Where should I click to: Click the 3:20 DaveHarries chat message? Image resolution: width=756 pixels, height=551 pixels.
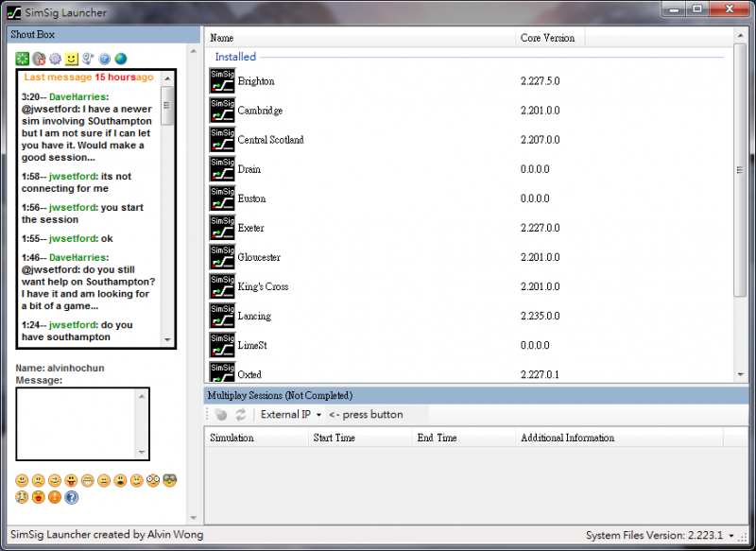(88, 128)
